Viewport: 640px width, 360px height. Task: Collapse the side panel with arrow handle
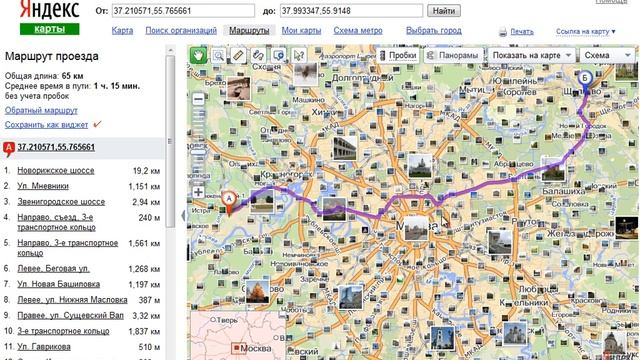coord(183,215)
